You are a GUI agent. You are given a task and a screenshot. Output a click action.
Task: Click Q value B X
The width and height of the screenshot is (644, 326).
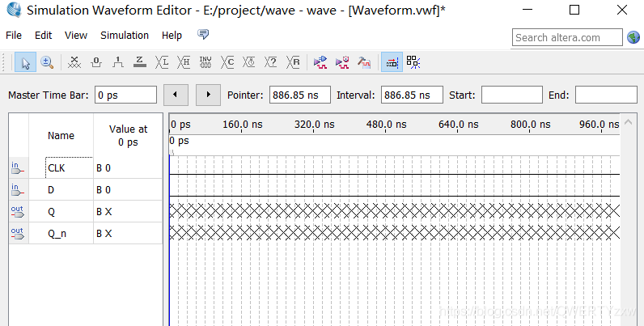click(x=104, y=212)
